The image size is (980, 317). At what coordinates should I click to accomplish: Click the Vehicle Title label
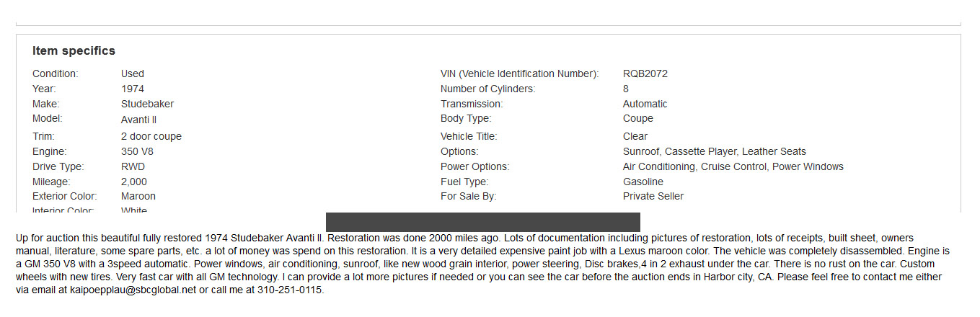[469, 136]
